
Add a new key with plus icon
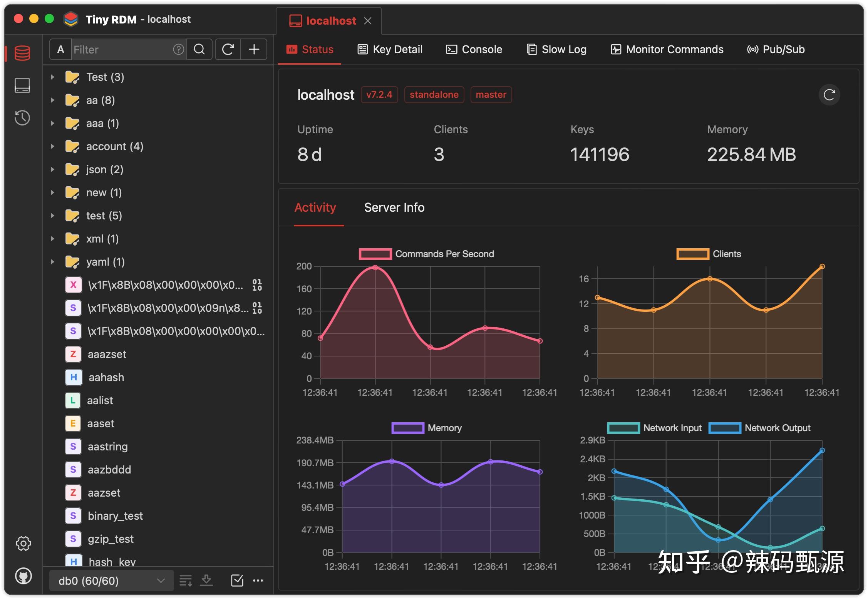click(x=254, y=49)
